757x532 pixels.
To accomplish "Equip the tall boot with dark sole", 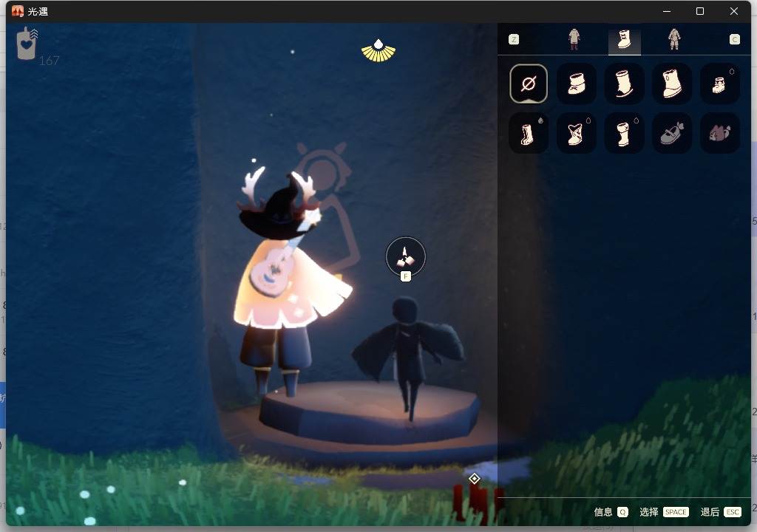I will tap(624, 83).
